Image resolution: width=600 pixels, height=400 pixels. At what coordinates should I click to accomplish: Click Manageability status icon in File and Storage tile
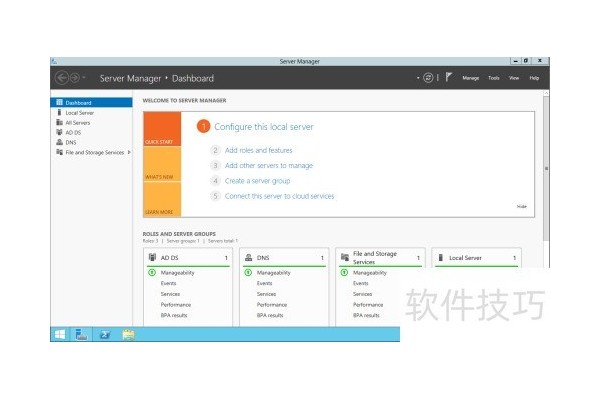click(344, 273)
